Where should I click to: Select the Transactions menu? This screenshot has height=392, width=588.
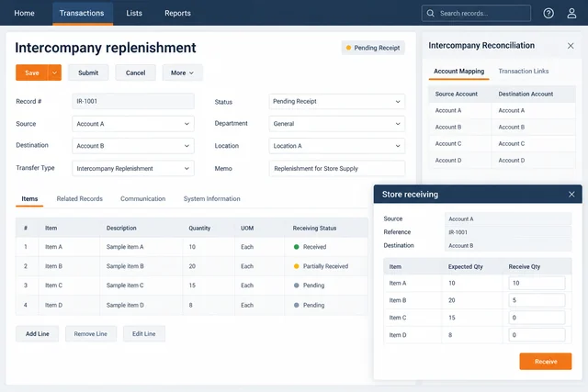[x=82, y=13]
